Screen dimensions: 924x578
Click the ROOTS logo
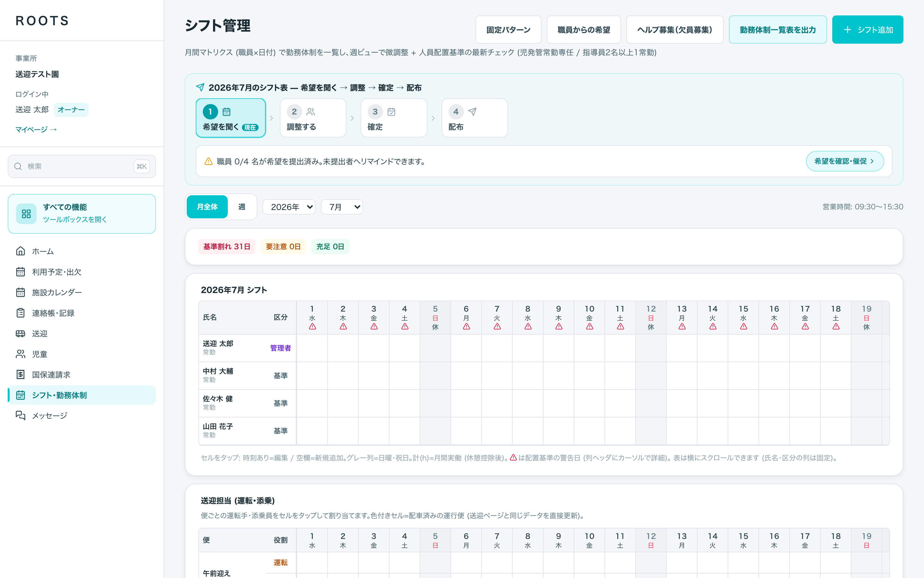[42, 21]
